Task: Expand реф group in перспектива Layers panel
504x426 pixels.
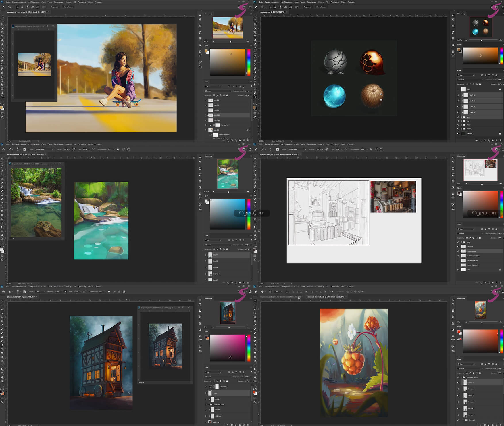Action: [x=462, y=242]
